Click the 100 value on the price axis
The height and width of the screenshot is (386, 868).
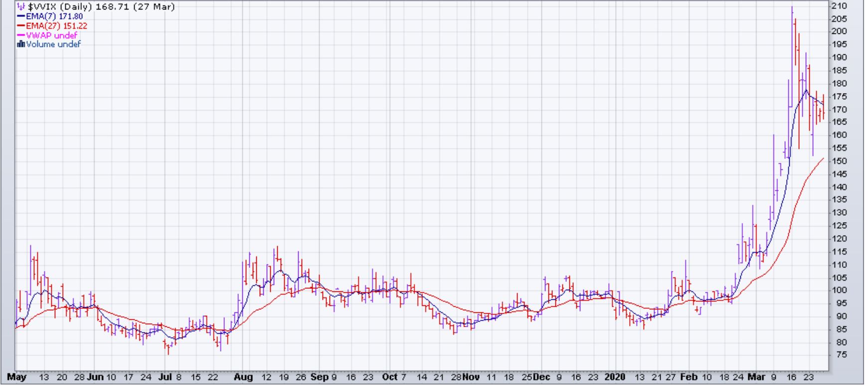coord(839,290)
